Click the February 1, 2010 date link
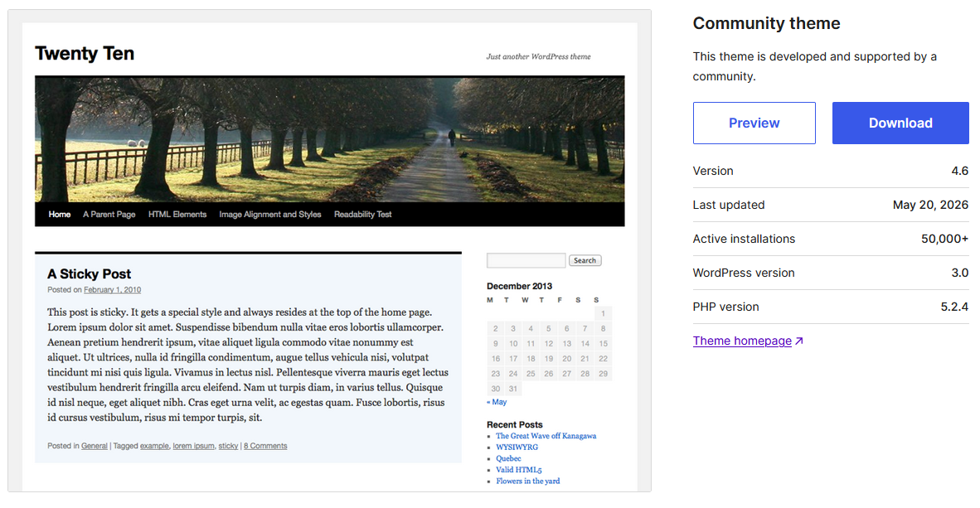The height and width of the screenshot is (508, 980). click(x=113, y=290)
